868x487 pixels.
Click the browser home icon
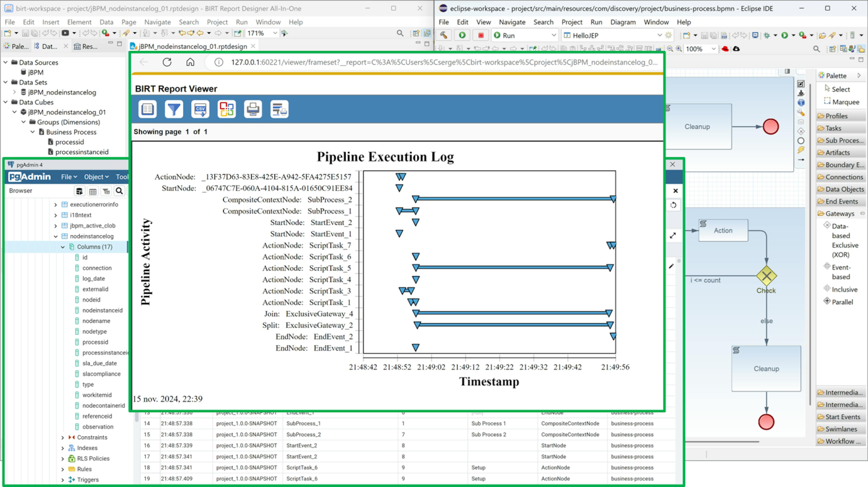point(190,62)
